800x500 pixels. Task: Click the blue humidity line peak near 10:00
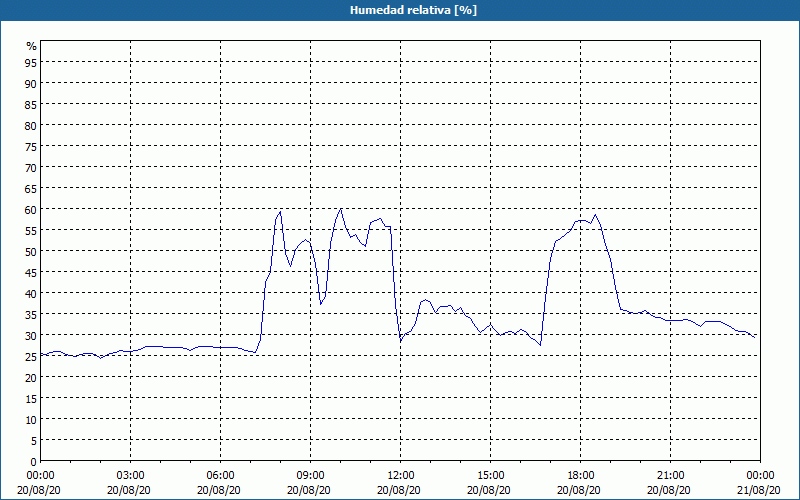coord(341,209)
